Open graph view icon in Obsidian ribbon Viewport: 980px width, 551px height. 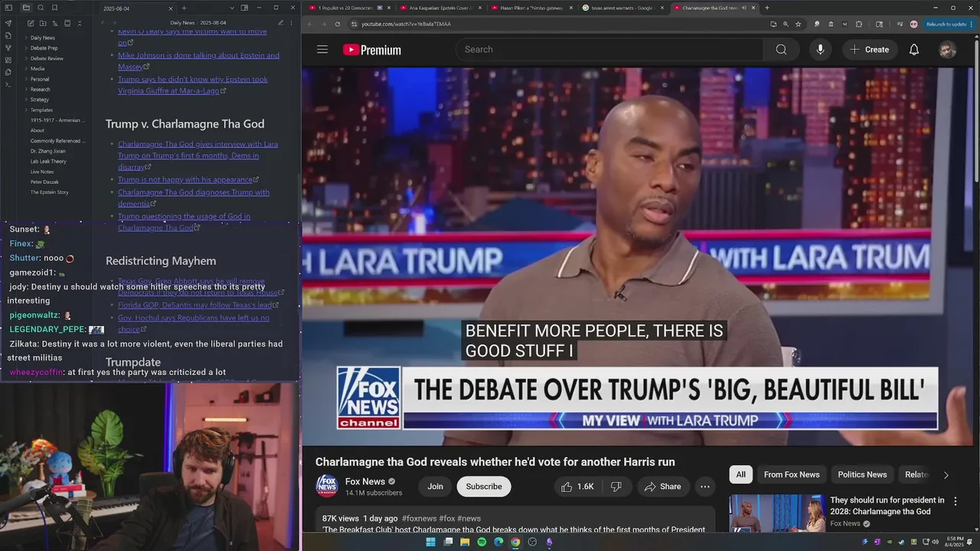tap(8, 47)
